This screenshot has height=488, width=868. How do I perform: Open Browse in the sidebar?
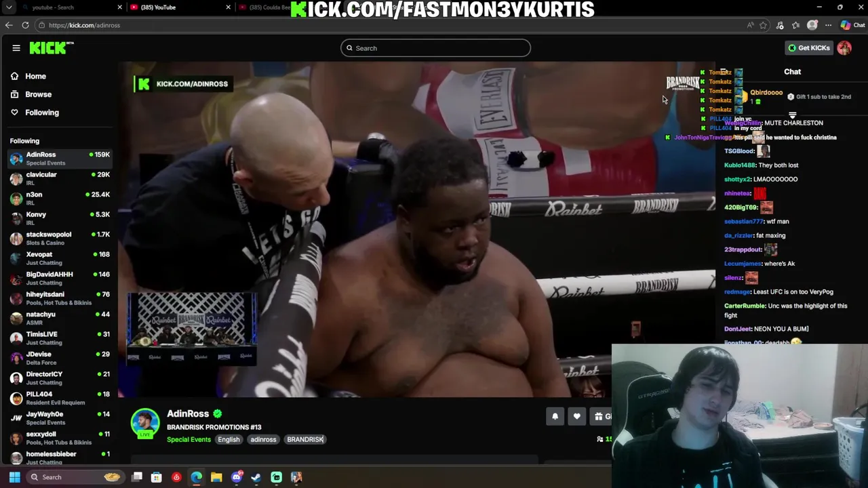[x=38, y=94]
